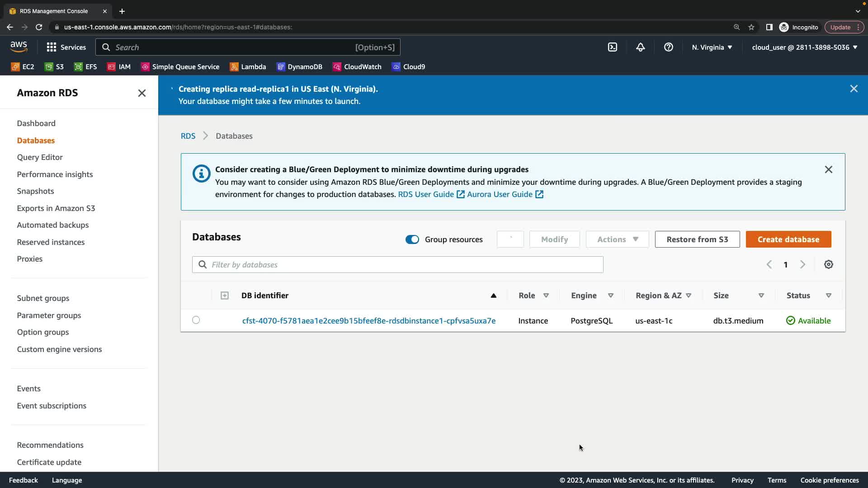Toggle the Group resources switch

pyautogui.click(x=412, y=239)
